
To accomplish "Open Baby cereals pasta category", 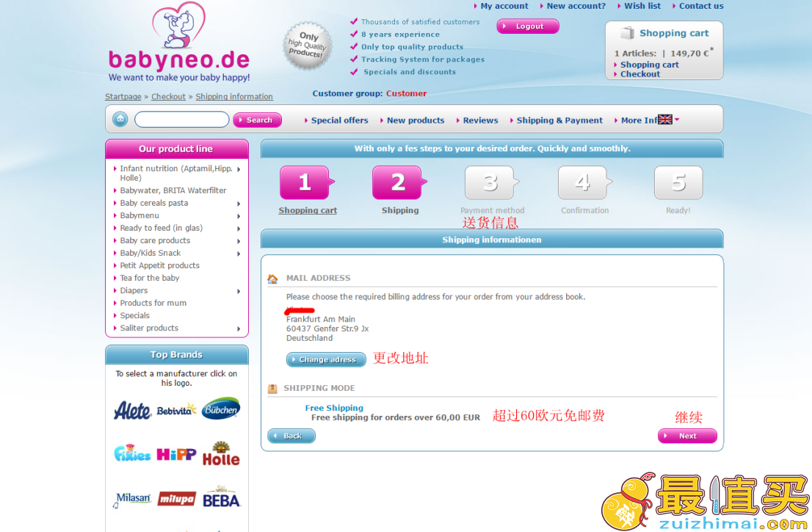I will coord(153,204).
